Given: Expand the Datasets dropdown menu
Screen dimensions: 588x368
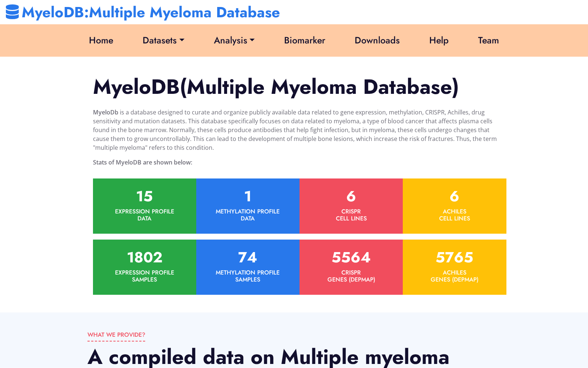Looking at the screenshot, I should click(x=164, y=40).
